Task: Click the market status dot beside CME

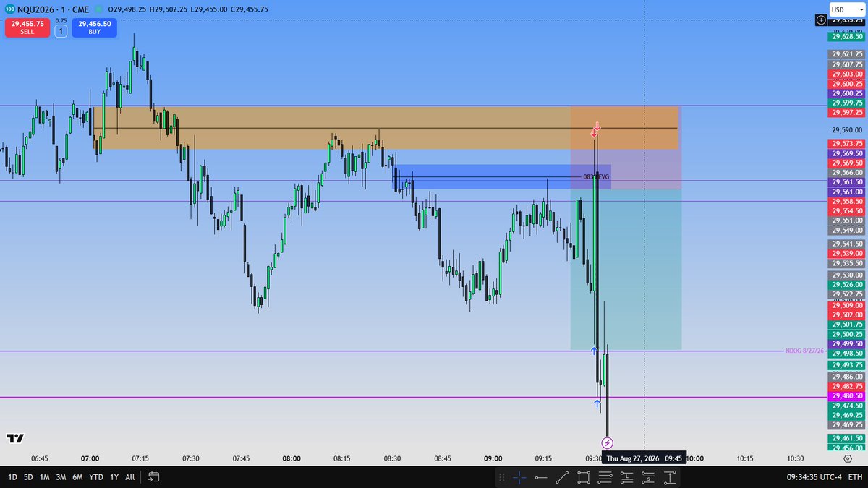Action: tap(98, 9)
